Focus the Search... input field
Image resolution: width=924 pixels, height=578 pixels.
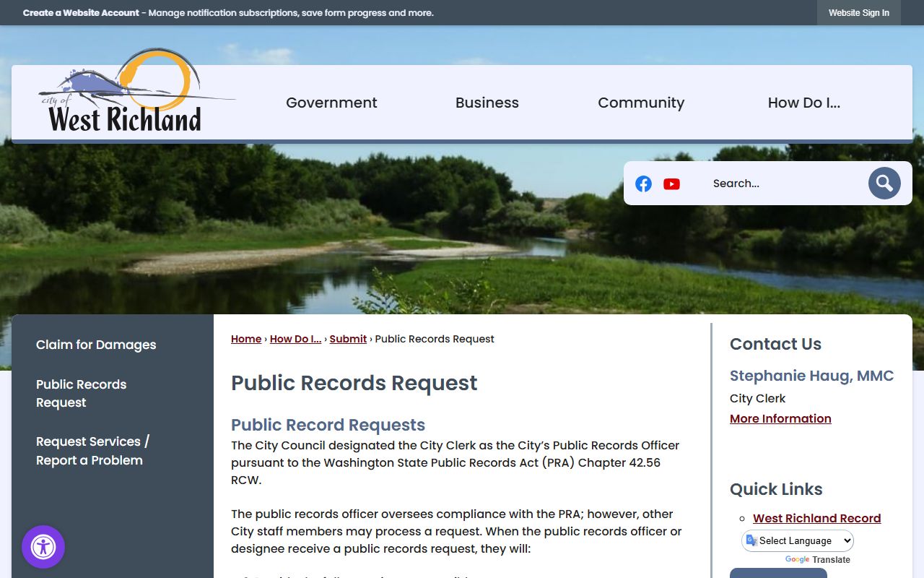pos(783,184)
